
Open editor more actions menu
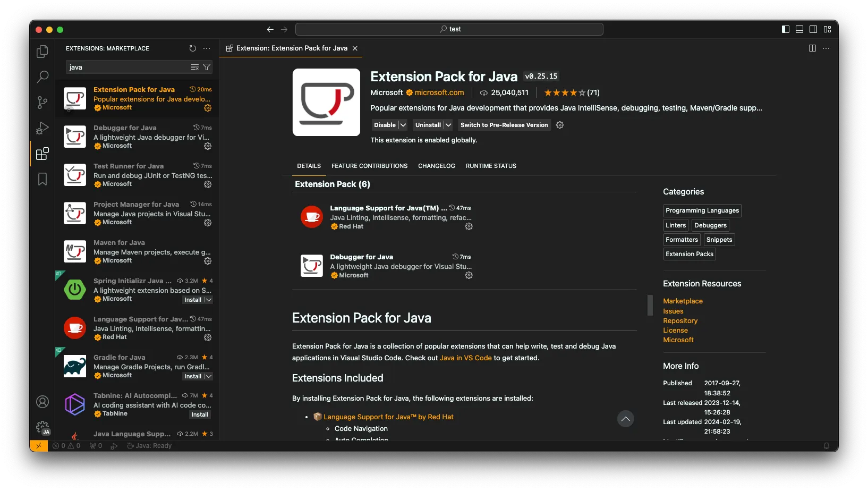pyautogui.click(x=826, y=48)
